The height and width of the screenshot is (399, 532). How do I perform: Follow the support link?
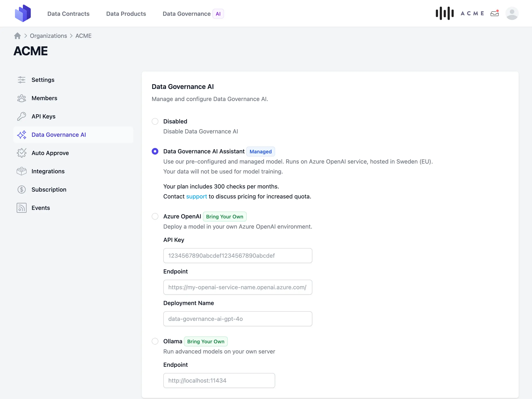(197, 197)
